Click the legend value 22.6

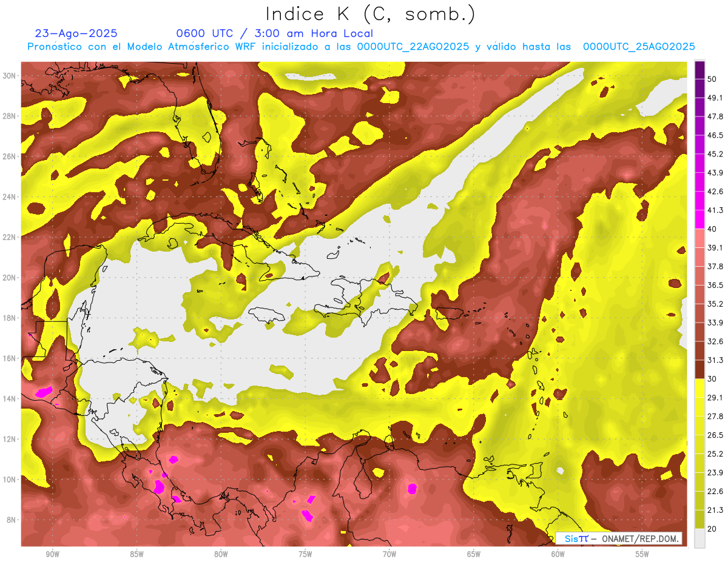click(x=715, y=491)
